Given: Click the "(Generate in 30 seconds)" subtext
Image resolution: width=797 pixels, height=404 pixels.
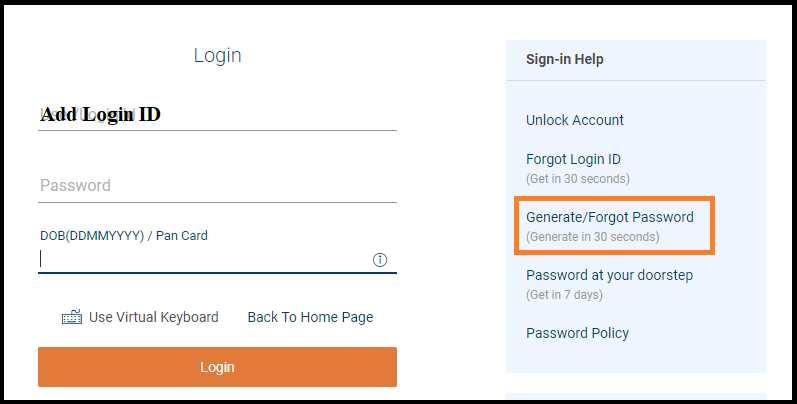Looking at the screenshot, I should [593, 237].
